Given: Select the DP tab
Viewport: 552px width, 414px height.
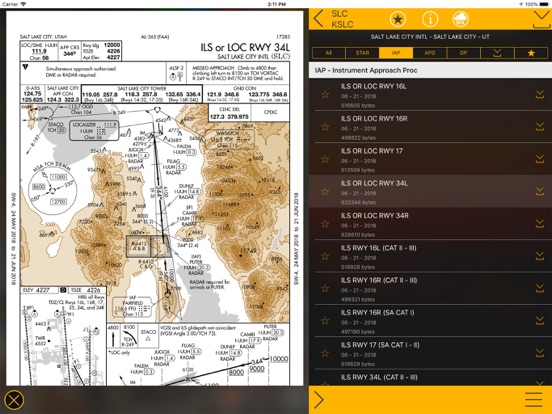Looking at the screenshot, I should pyautogui.click(x=463, y=53).
